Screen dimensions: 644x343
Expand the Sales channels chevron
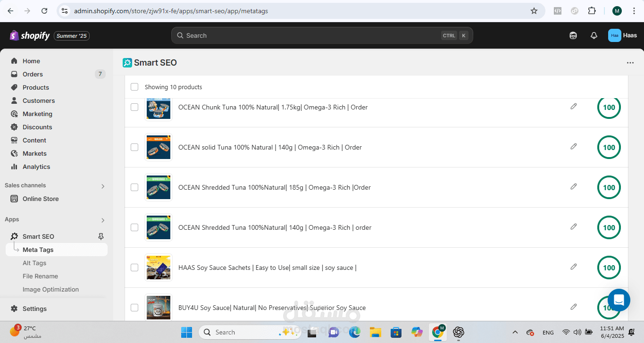click(x=103, y=186)
